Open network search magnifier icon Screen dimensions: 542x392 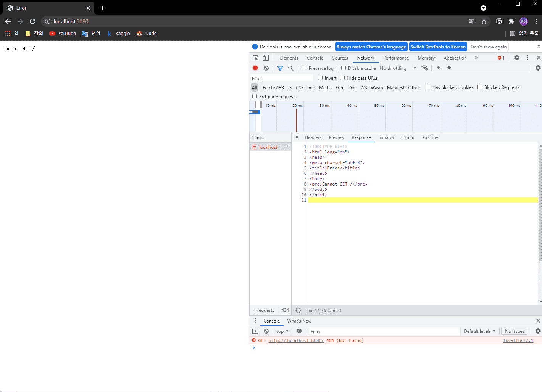(290, 68)
